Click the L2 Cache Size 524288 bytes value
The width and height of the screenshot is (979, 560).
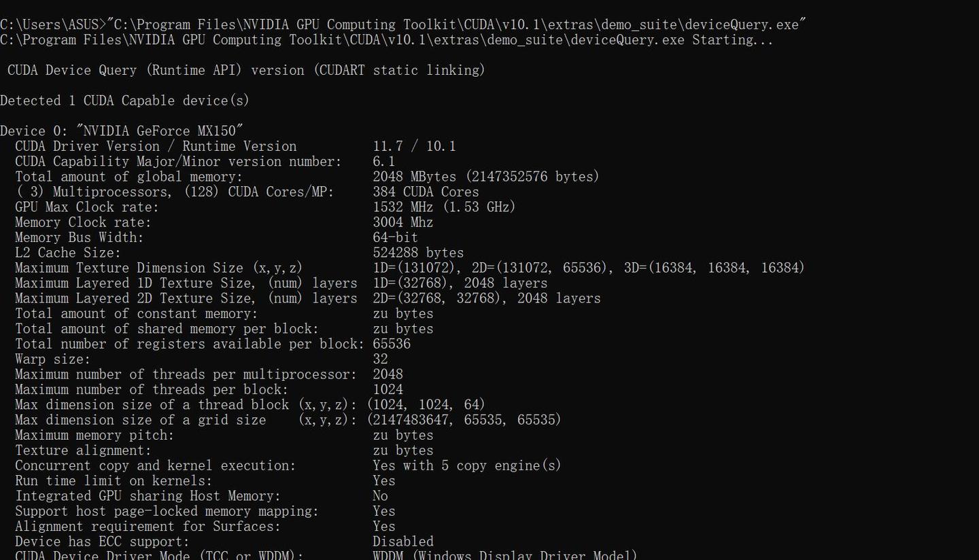[x=418, y=253]
